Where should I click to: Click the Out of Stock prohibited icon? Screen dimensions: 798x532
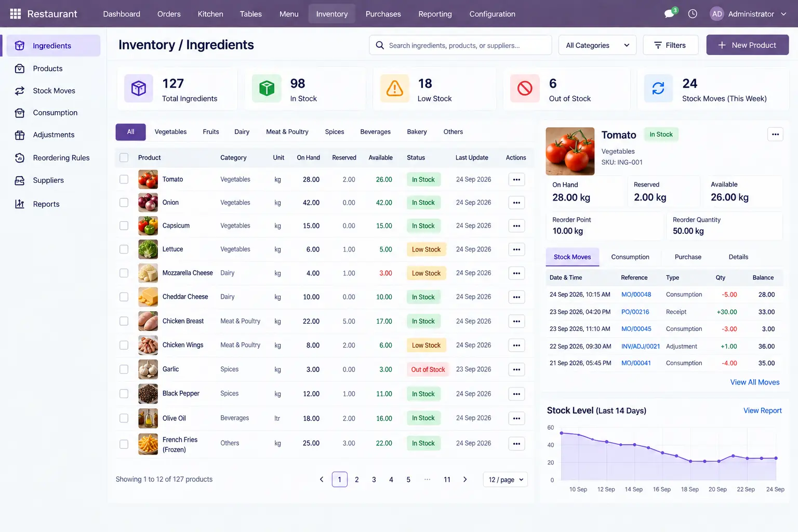tap(525, 88)
